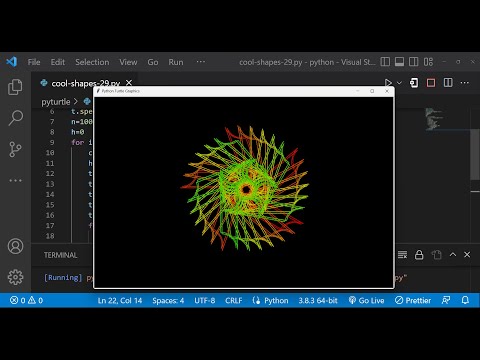Click the Prettier status item
The image size is (480, 360).
pos(413,300)
